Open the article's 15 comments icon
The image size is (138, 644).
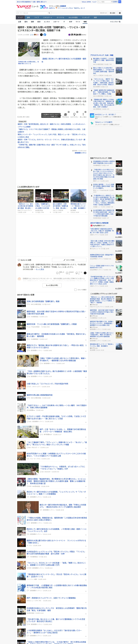point(32,35)
